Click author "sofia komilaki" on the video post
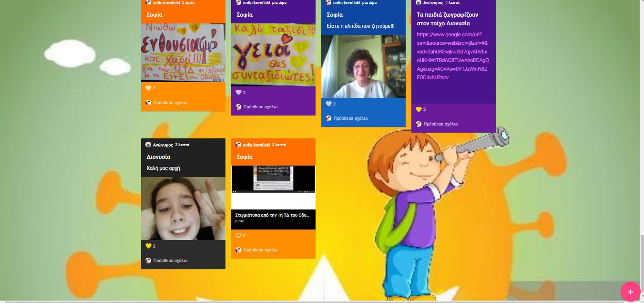This screenshot has height=303, width=644. pos(256,145)
